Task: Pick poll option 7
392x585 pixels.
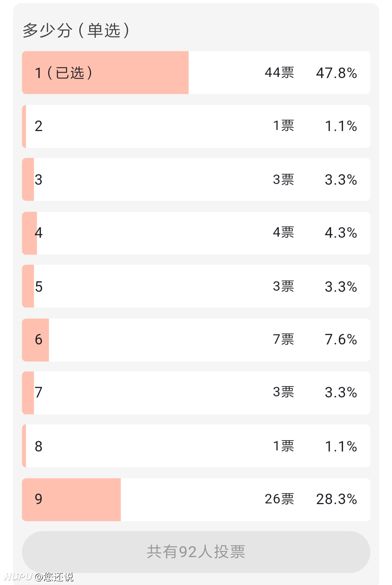Action: coord(196,393)
